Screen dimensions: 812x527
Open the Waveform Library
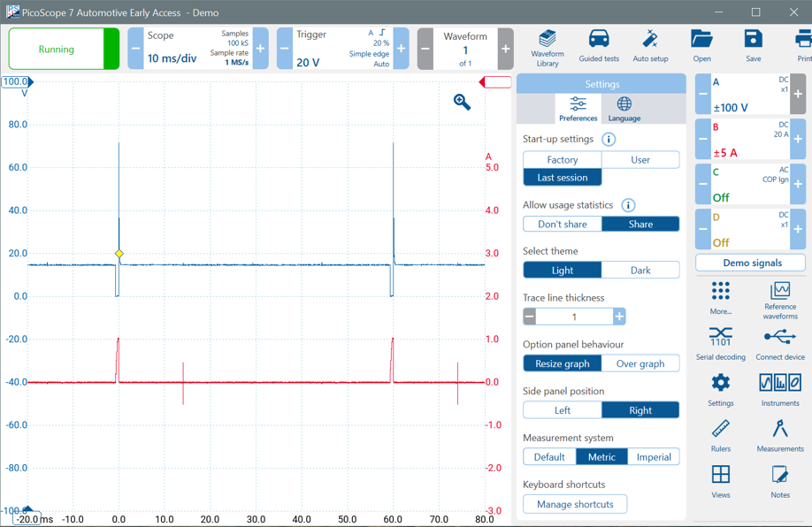click(x=548, y=49)
